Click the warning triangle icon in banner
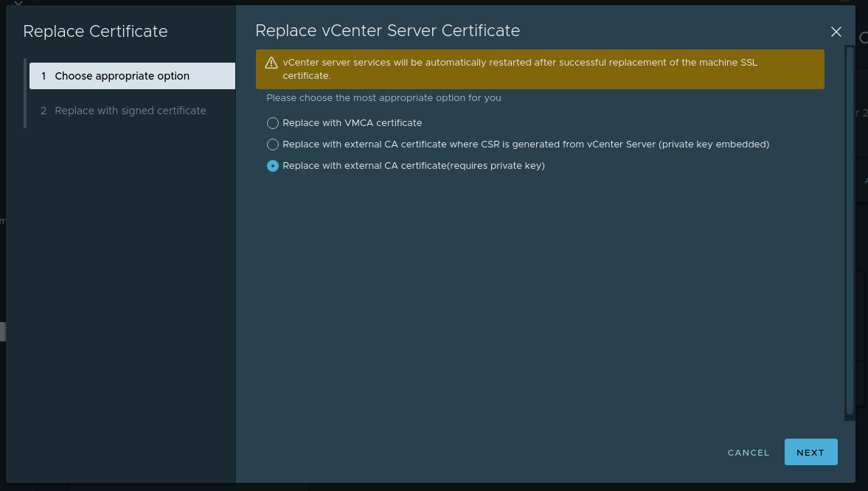This screenshot has height=491, width=868. (271, 63)
